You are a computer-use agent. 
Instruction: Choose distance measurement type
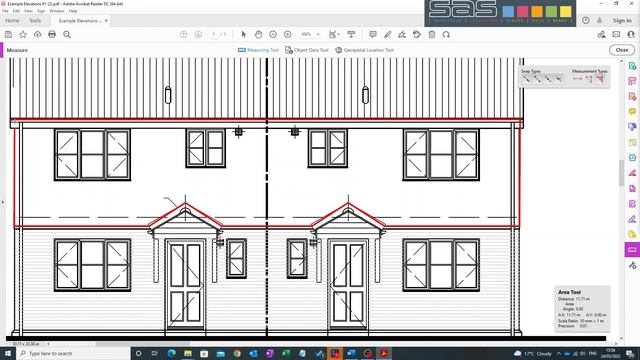pos(578,79)
